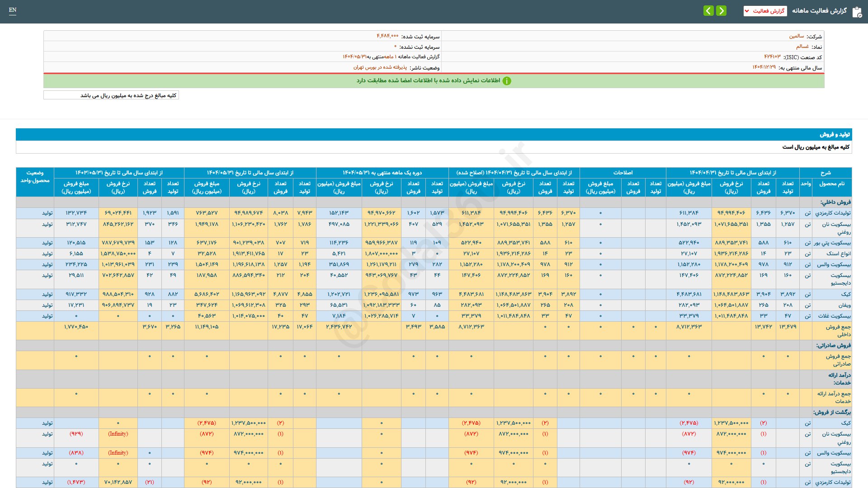Click the درآمد ارائه خدمات: section row

pyautogui.click(x=434, y=379)
